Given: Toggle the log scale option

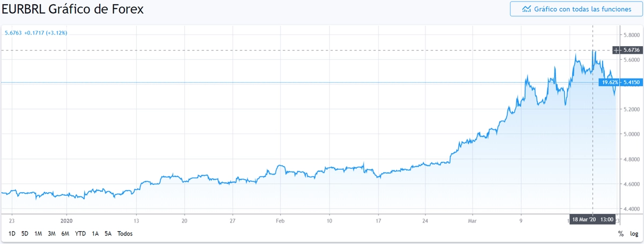Looking at the screenshot, I should [x=634, y=234].
